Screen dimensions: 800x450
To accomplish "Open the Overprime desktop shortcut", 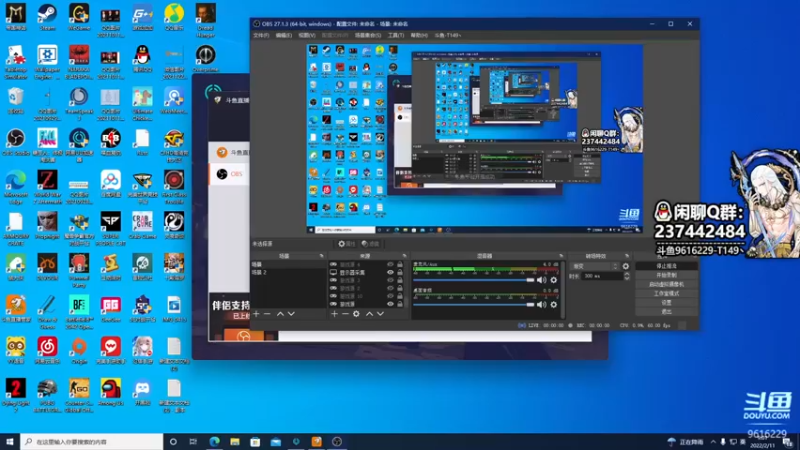I will (205, 59).
